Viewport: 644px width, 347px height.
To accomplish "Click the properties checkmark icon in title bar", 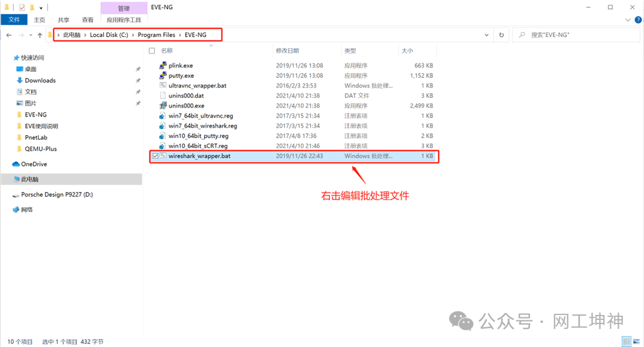I will pyautogui.click(x=22, y=7).
